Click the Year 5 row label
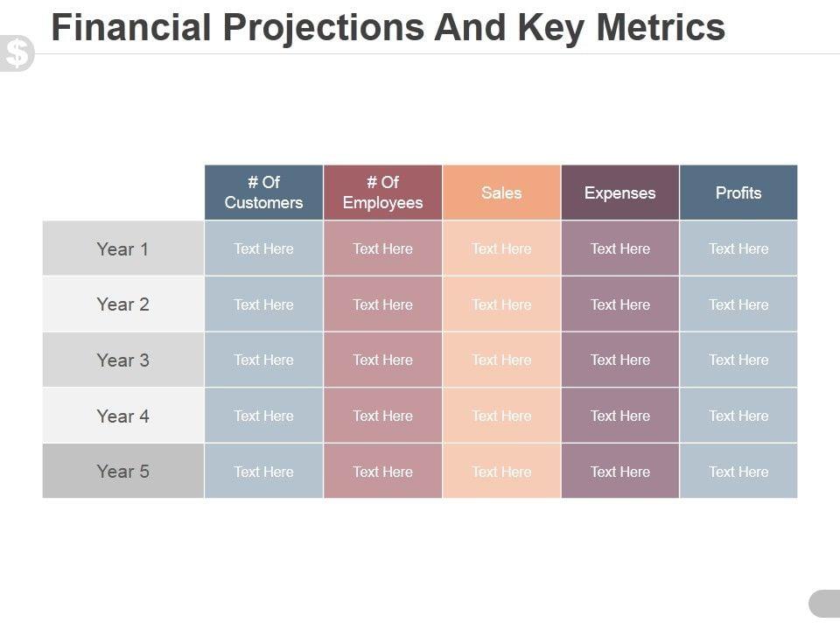 pyautogui.click(x=122, y=471)
